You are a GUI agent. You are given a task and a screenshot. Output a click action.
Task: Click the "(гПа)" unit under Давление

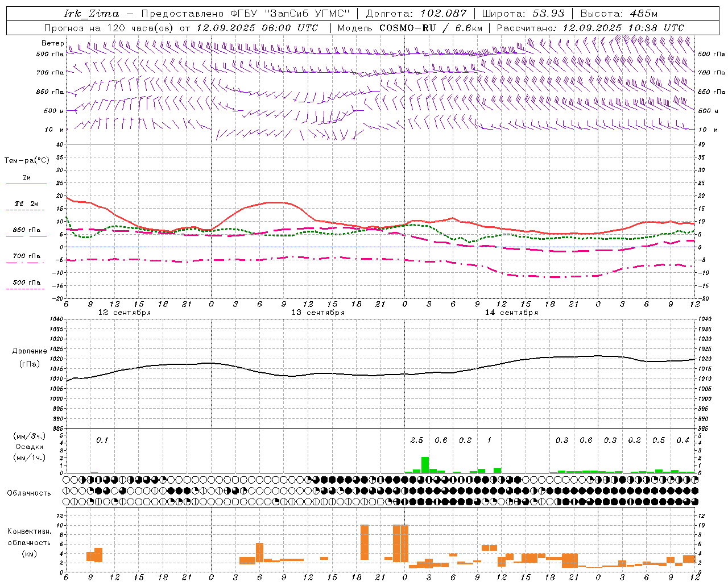(28, 364)
